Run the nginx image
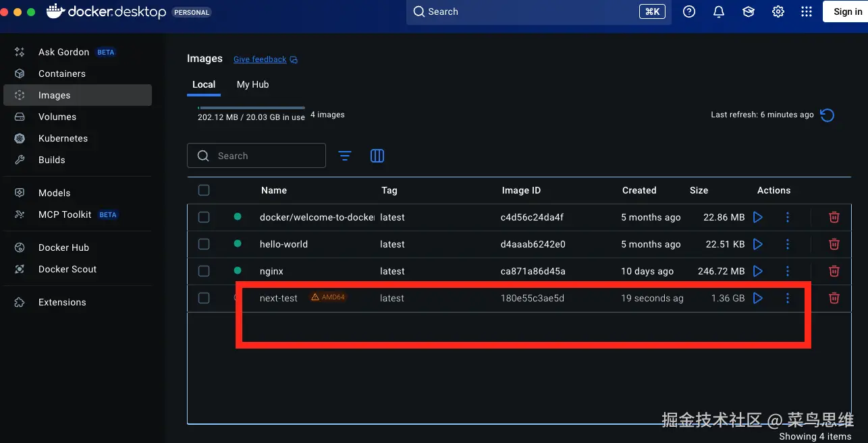Image resolution: width=868 pixels, height=443 pixels. click(758, 271)
